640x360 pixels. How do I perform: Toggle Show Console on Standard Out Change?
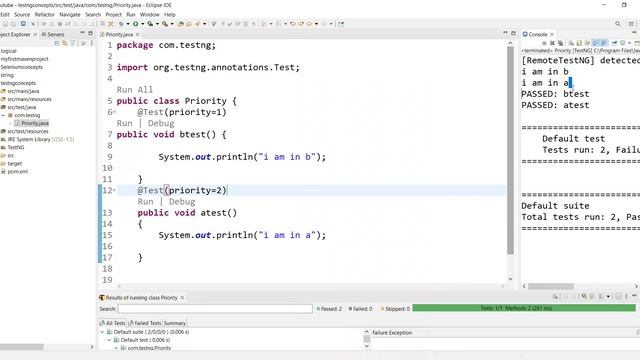coord(596,43)
